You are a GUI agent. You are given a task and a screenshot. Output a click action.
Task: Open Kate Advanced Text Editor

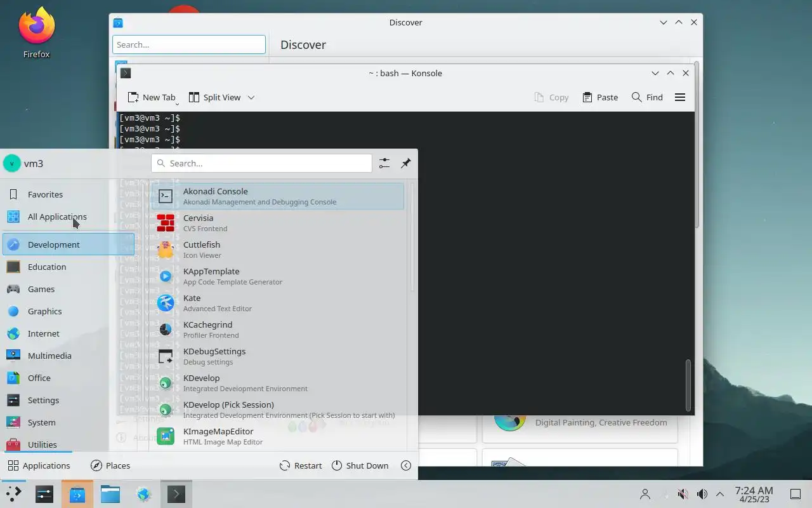(278, 303)
